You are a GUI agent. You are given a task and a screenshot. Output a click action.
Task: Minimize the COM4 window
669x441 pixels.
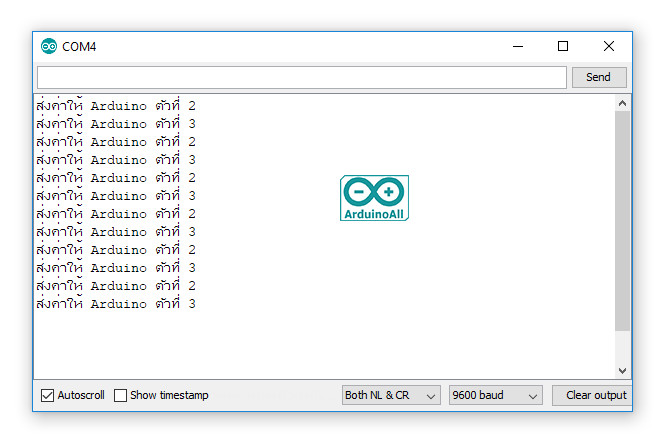(x=518, y=46)
